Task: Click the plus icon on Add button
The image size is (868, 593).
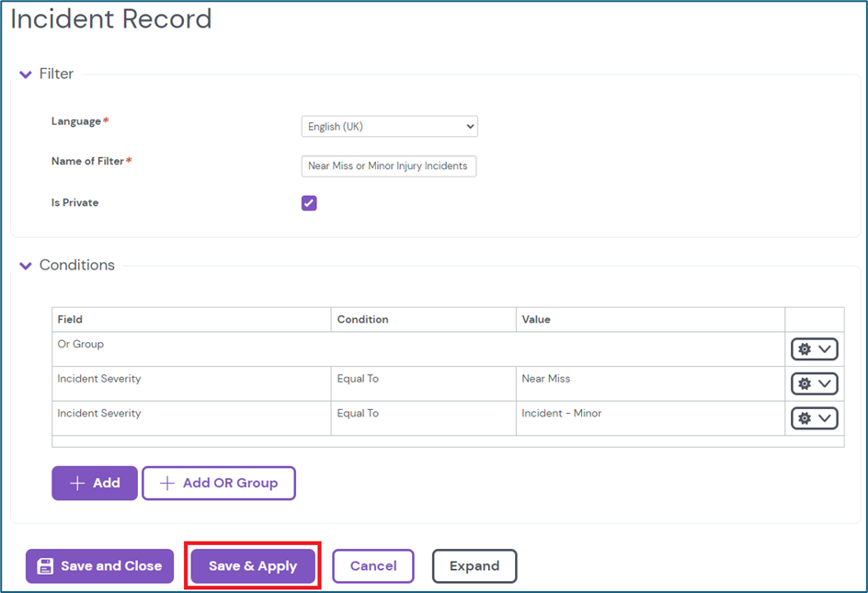Action: point(77,484)
